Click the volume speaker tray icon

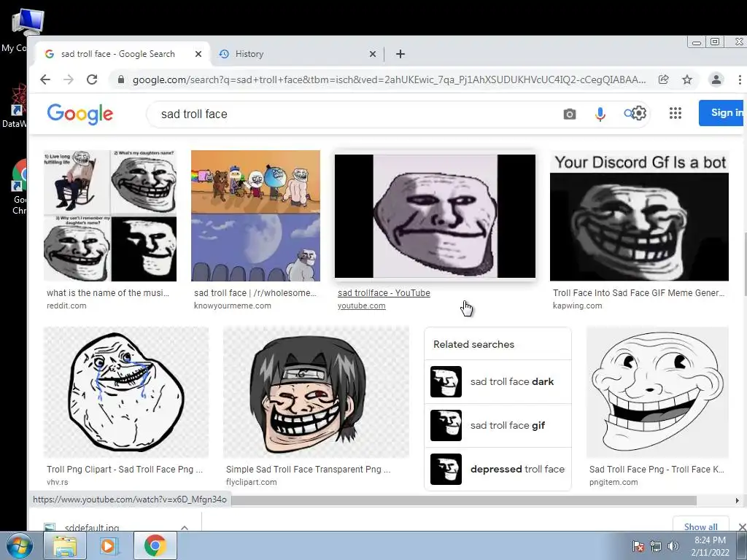pyautogui.click(x=673, y=546)
